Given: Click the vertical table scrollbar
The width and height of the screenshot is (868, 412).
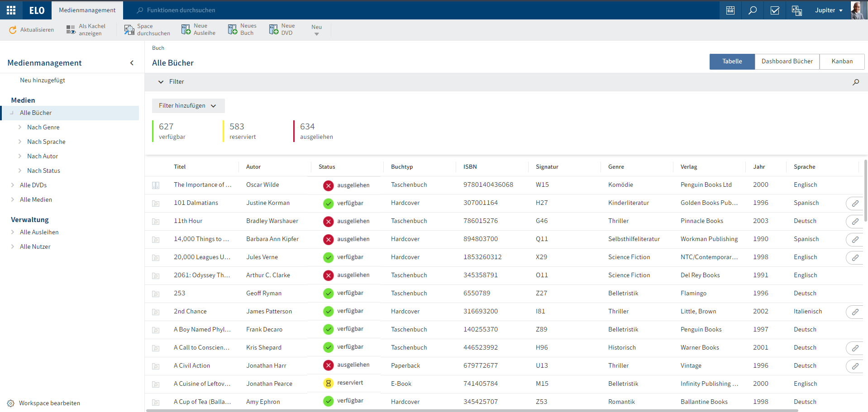Looking at the screenshot, I should point(865,190).
